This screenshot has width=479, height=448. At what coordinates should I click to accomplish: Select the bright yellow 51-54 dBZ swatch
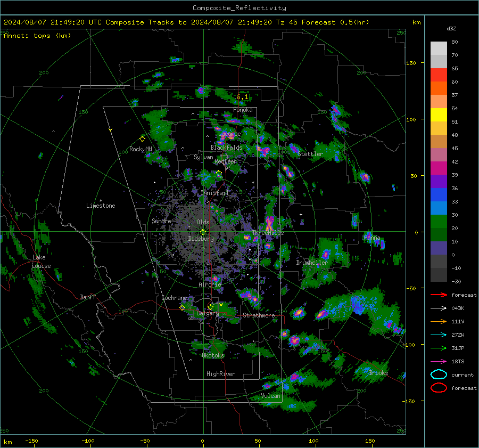[439, 115]
